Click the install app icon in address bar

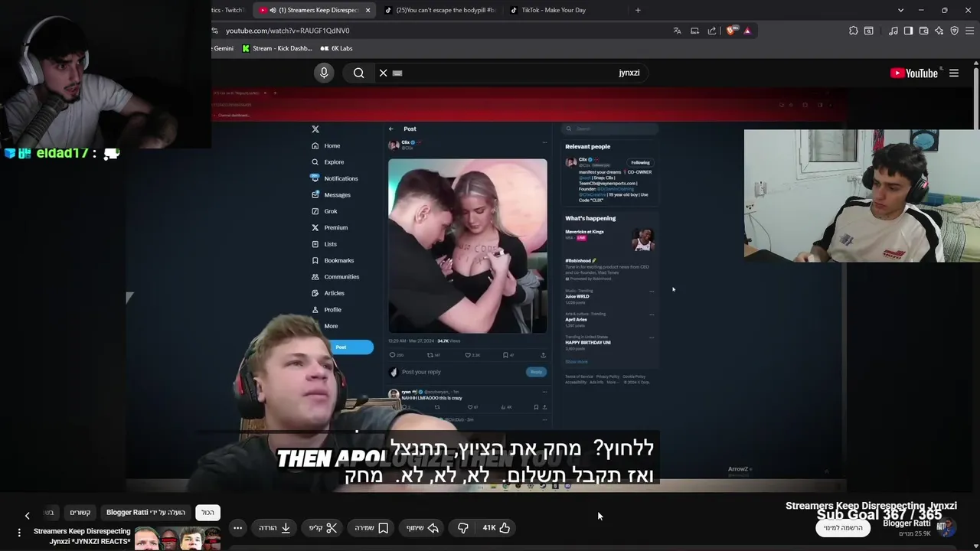pos(694,31)
